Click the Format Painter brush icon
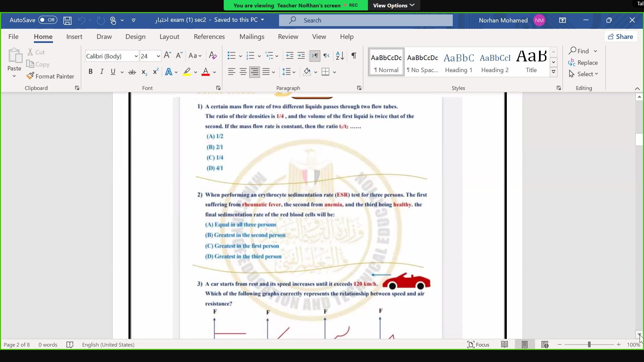Image resolution: width=644 pixels, height=362 pixels. [30, 76]
